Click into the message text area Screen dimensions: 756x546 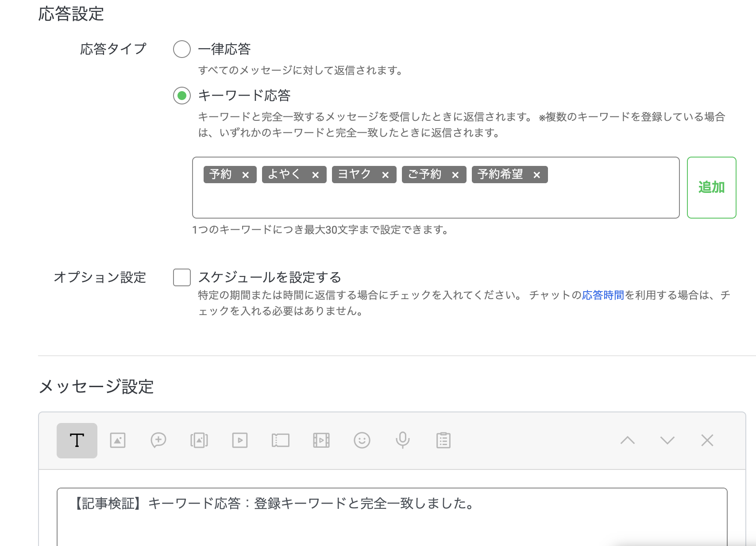click(x=392, y=517)
